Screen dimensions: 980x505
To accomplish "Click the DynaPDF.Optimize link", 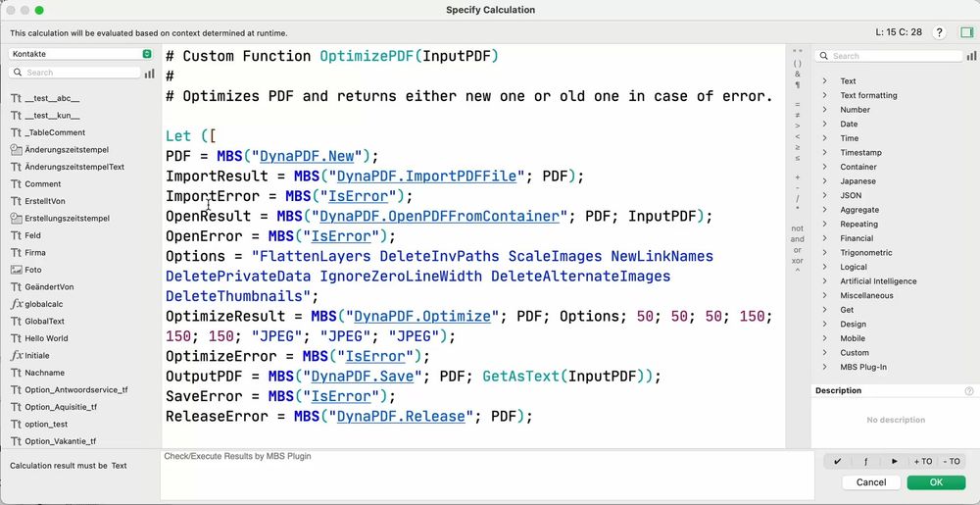I will [x=422, y=317].
